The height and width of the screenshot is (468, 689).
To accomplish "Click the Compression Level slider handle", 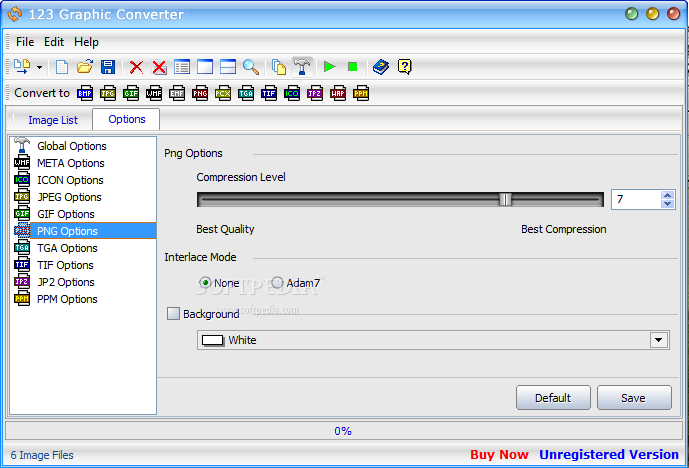I will coord(505,200).
